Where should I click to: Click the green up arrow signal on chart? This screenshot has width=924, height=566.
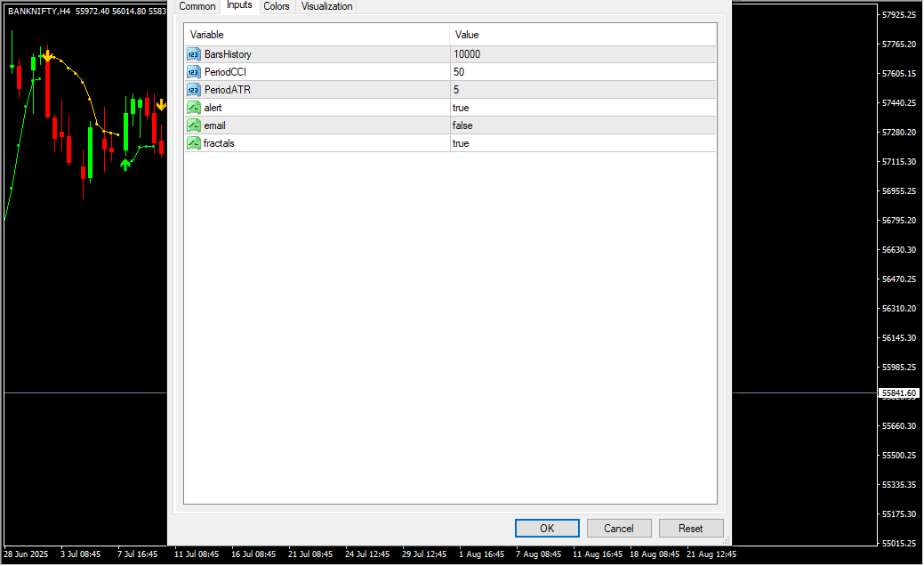click(125, 164)
